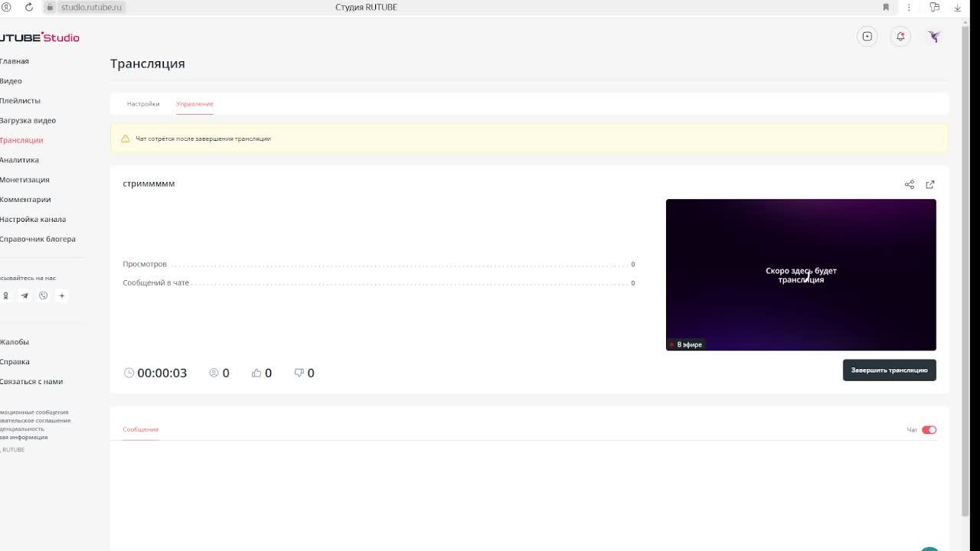Open the add video icon in header
The width and height of the screenshot is (980, 551).
pyautogui.click(x=867, y=36)
